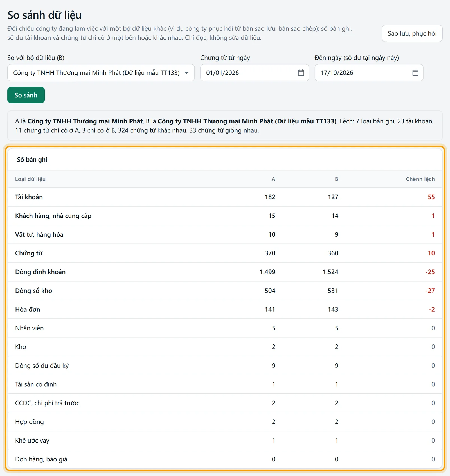Select the Tài sản cố định row

click(x=225, y=384)
